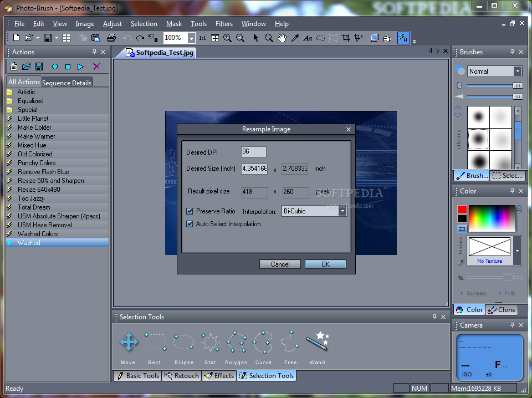The height and width of the screenshot is (398, 532).
Task: Click the Print icon in toolbar
Action: (x=111, y=38)
